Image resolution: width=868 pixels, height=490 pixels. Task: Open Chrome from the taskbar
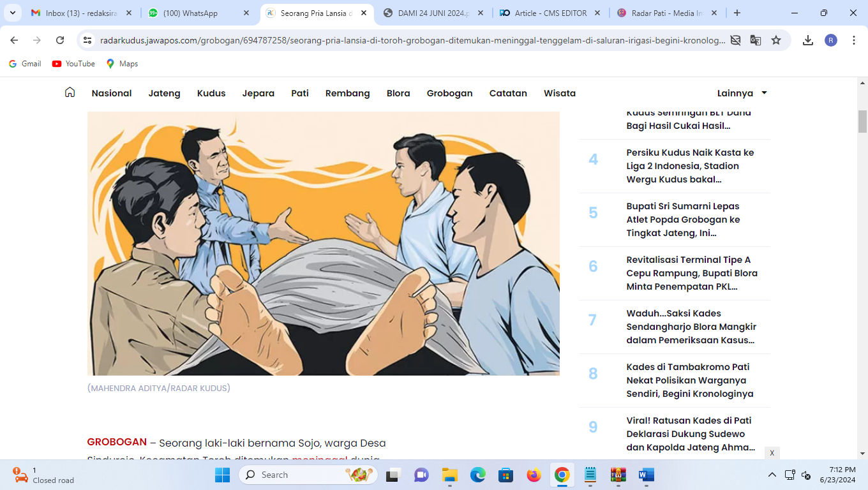pyautogui.click(x=562, y=475)
